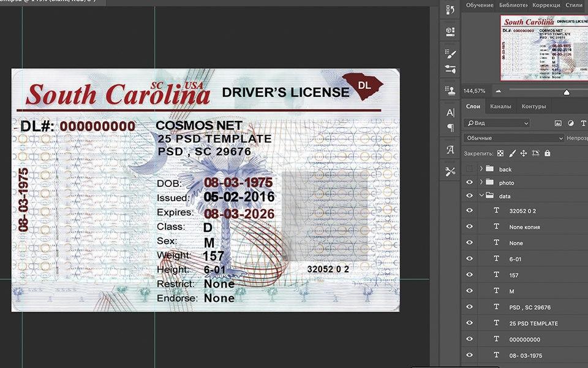Filter layers by text type

click(583, 123)
